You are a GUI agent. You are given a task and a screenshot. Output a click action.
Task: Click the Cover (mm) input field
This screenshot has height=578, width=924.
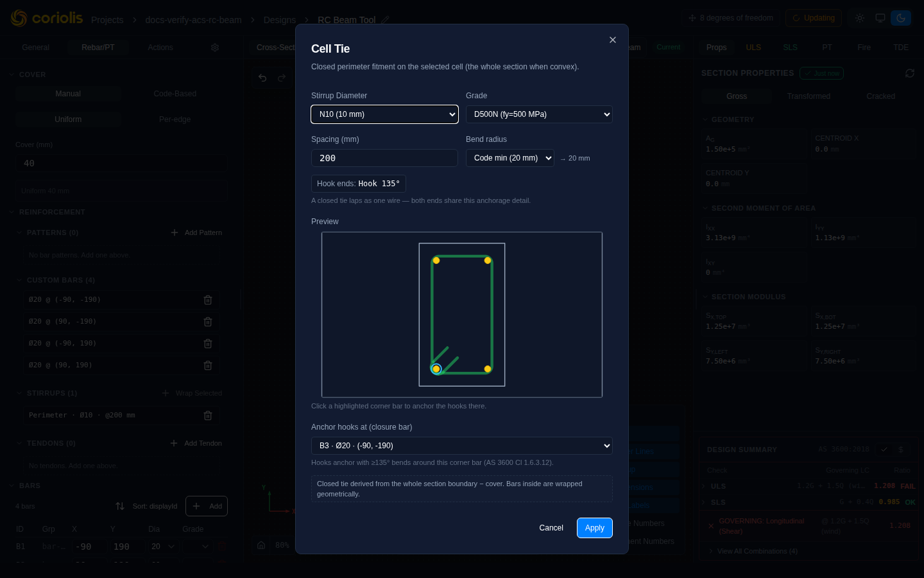[121, 163]
